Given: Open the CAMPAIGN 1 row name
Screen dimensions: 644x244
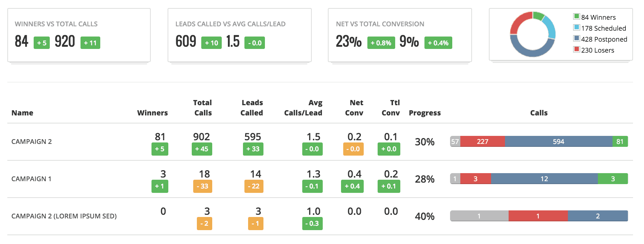Looking at the screenshot, I should (31, 179).
